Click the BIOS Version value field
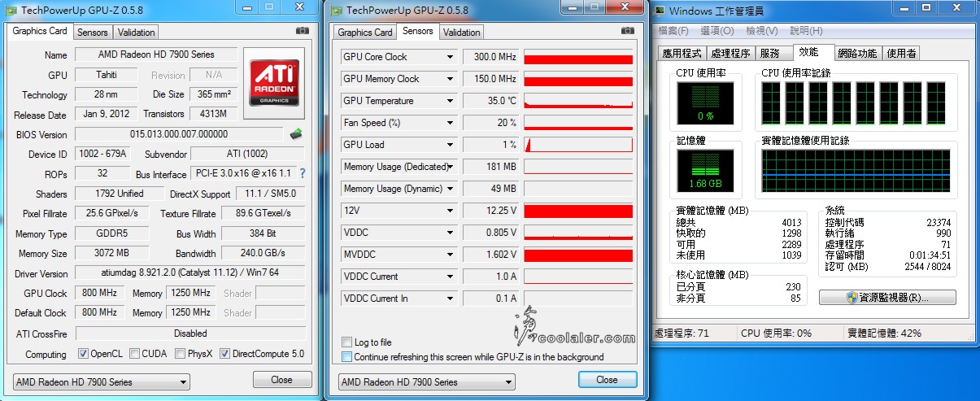980x401 pixels. [x=179, y=134]
